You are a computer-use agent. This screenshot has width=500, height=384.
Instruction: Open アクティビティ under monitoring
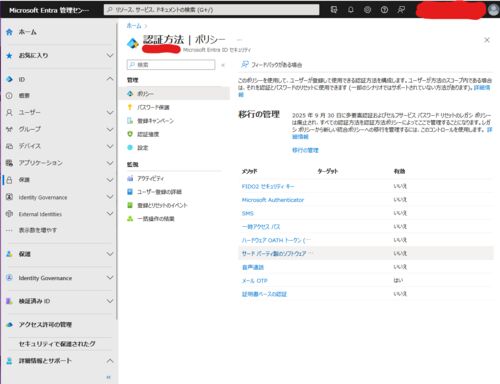tap(150, 179)
